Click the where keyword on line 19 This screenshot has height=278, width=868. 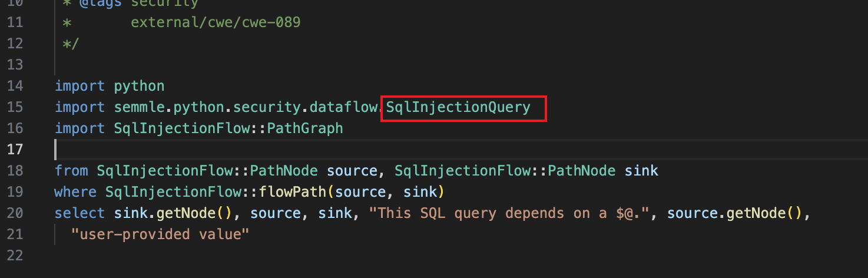click(x=75, y=191)
